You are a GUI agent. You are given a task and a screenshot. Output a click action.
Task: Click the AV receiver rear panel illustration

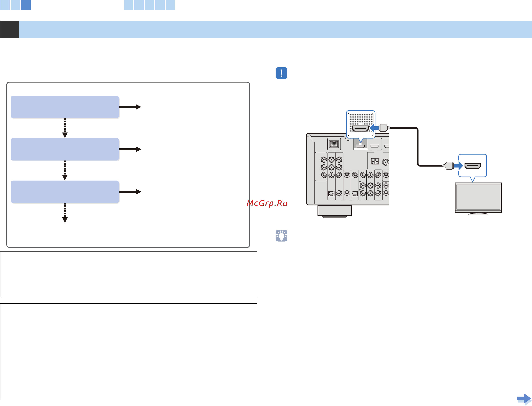point(348,175)
